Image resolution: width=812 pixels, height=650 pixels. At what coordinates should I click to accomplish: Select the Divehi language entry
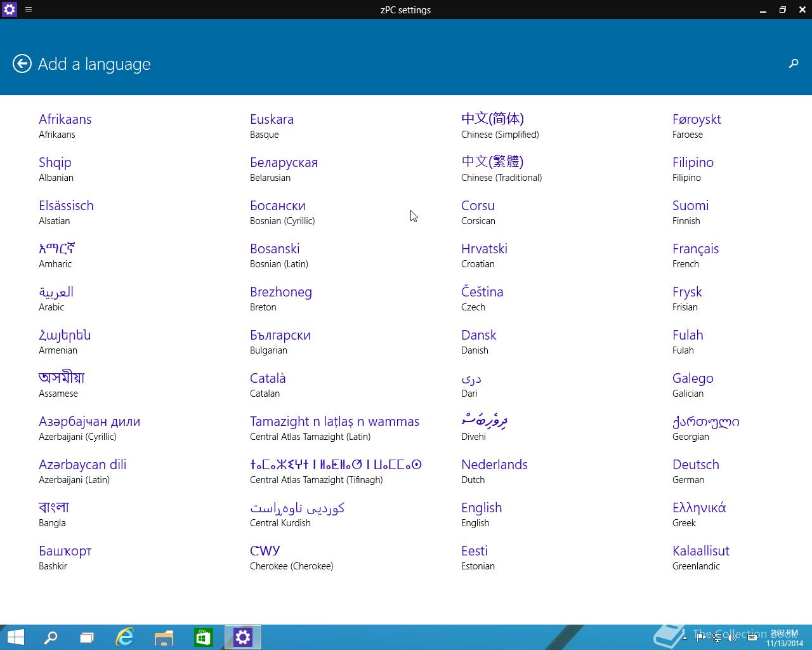[x=485, y=428]
